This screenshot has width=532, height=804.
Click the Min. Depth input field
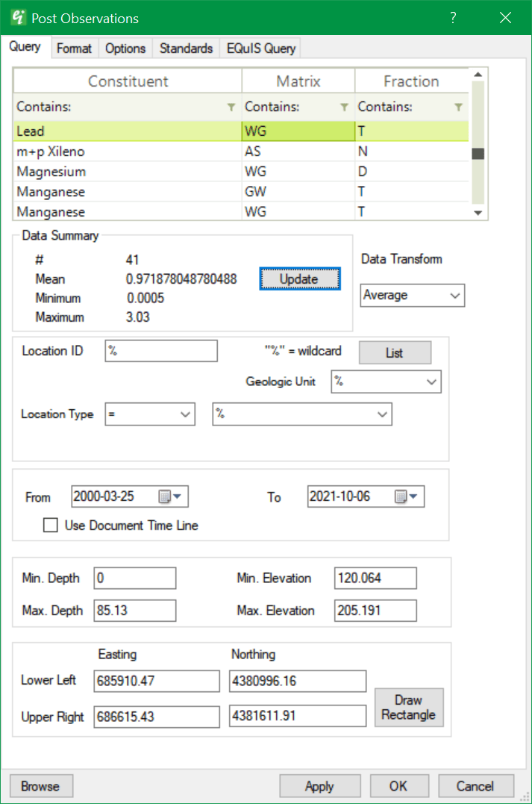point(135,578)
